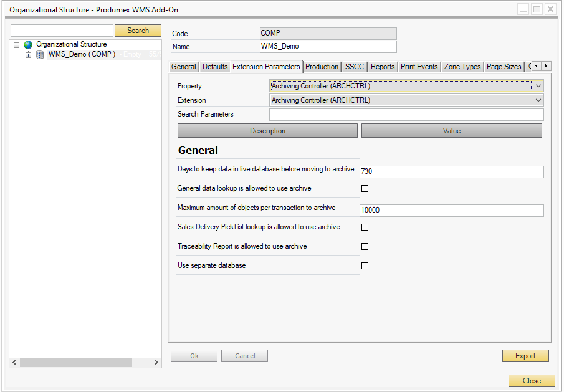Click the tree scrollbar's right arrow

[156, 362]
